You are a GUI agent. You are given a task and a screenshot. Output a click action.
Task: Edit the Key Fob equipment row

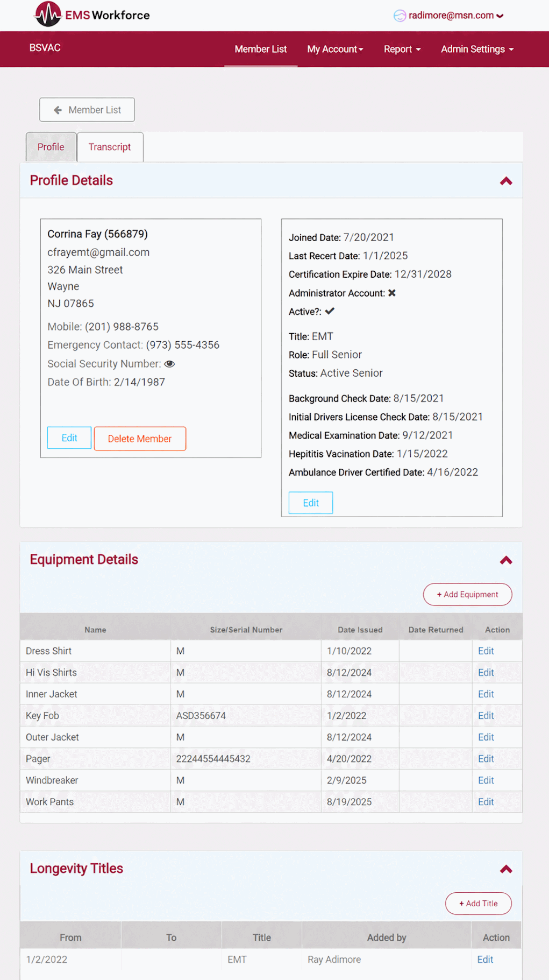pos(486,715)
